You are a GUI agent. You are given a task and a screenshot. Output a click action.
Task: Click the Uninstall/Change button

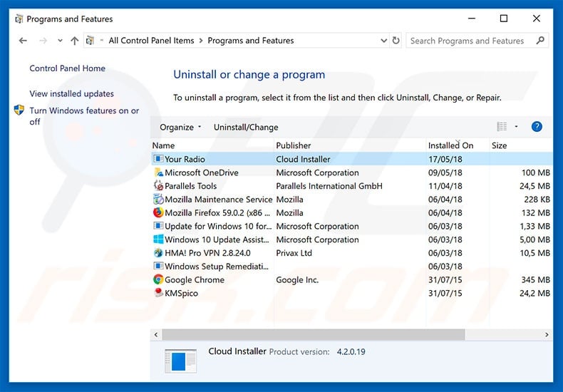246,127
